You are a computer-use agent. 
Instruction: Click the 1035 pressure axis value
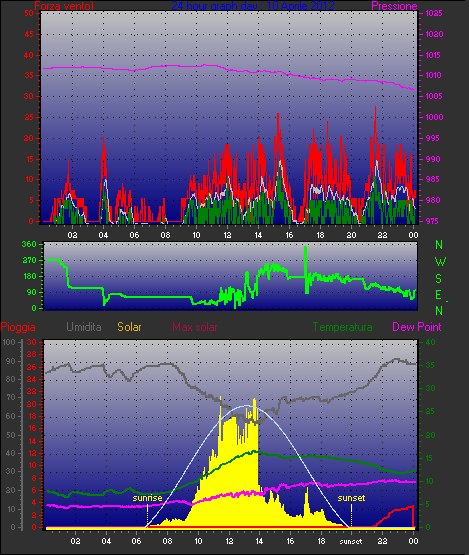click(434, 13)
